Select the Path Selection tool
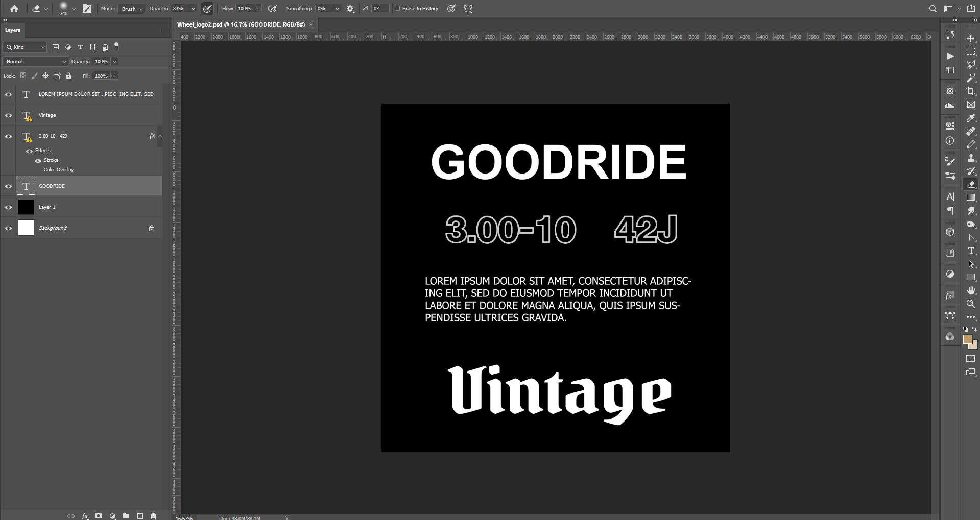The width and height of the screenshot is (980, 520). click(970, 264)
